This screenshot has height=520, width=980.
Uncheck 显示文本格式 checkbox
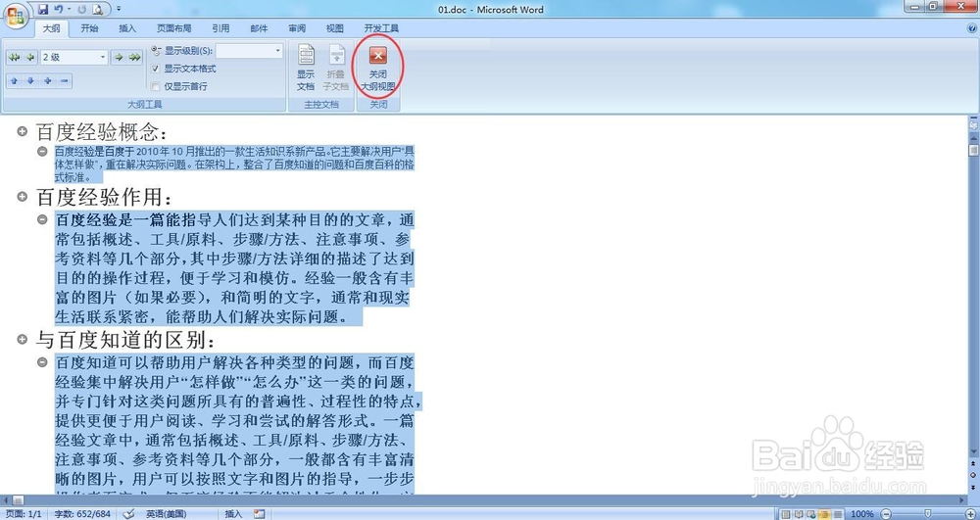[156, 69]
